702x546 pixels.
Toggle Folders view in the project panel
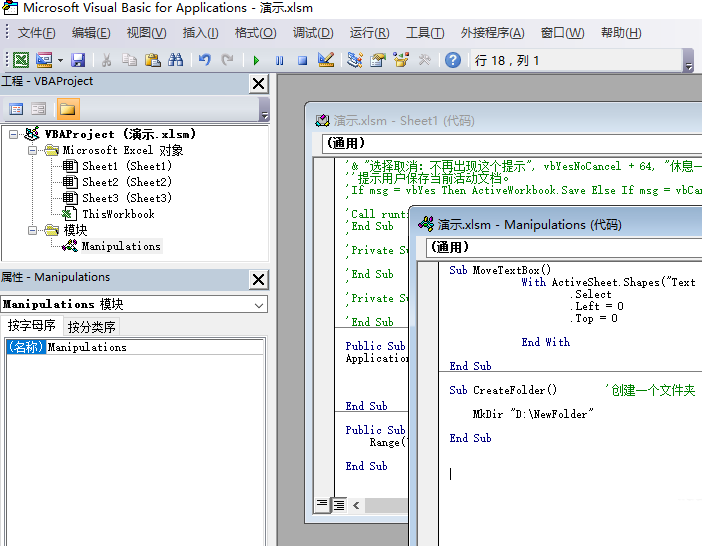tap(68, 109)
